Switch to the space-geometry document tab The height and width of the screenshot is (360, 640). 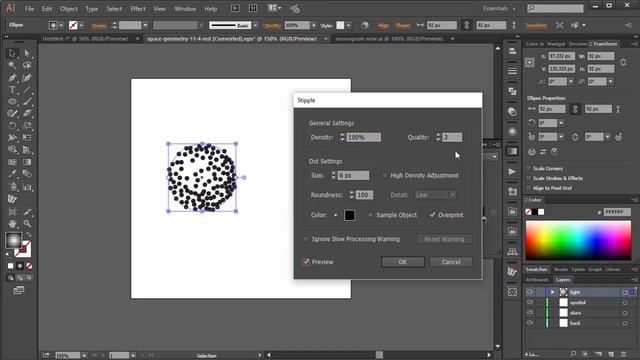coord(232,39)
